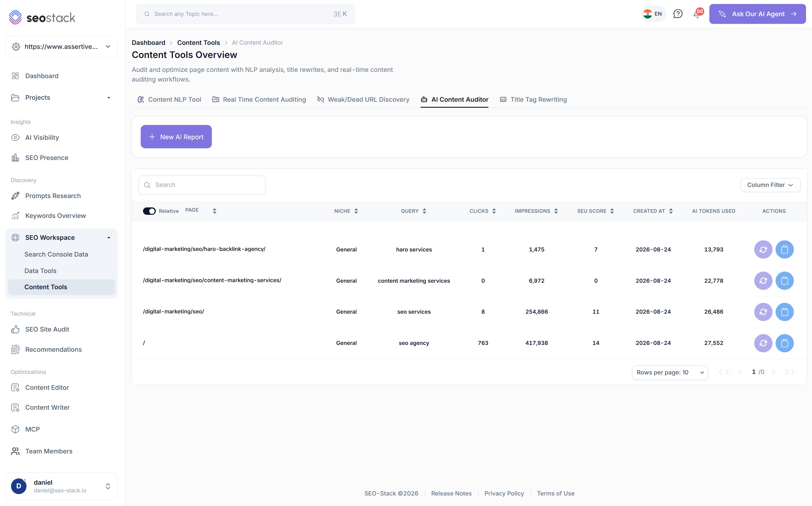This screenshot has width=812, height=506.
Task: Sort by QUERY column
Action: [424, 211]
